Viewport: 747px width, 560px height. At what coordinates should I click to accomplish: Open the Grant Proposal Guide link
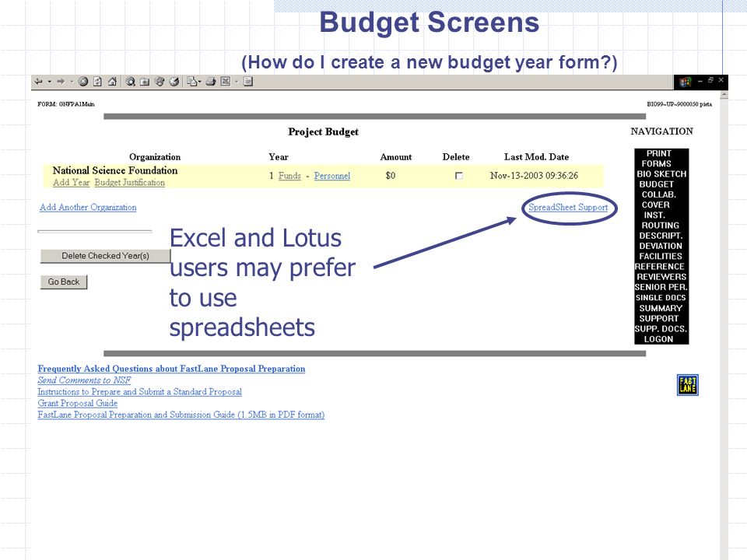78,403
